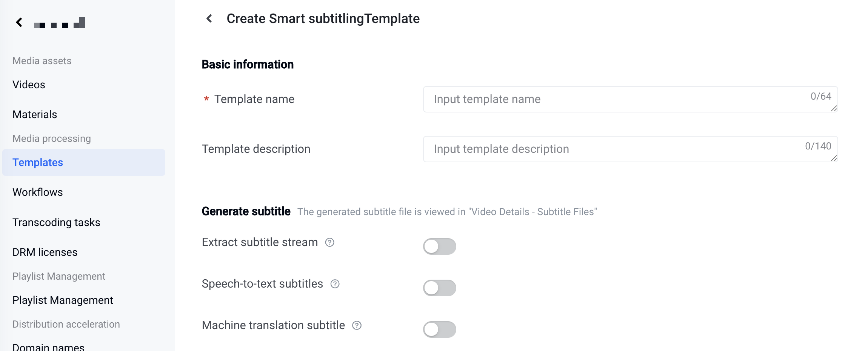Open Transcoding tasks page
The height and width of the screenshot is (351, 868).
click(x=56, y=222)
